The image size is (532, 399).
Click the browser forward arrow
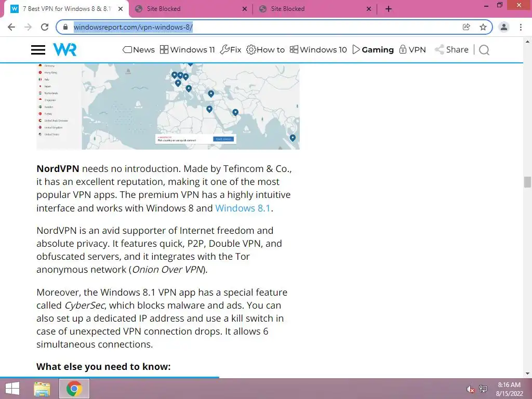28,27
